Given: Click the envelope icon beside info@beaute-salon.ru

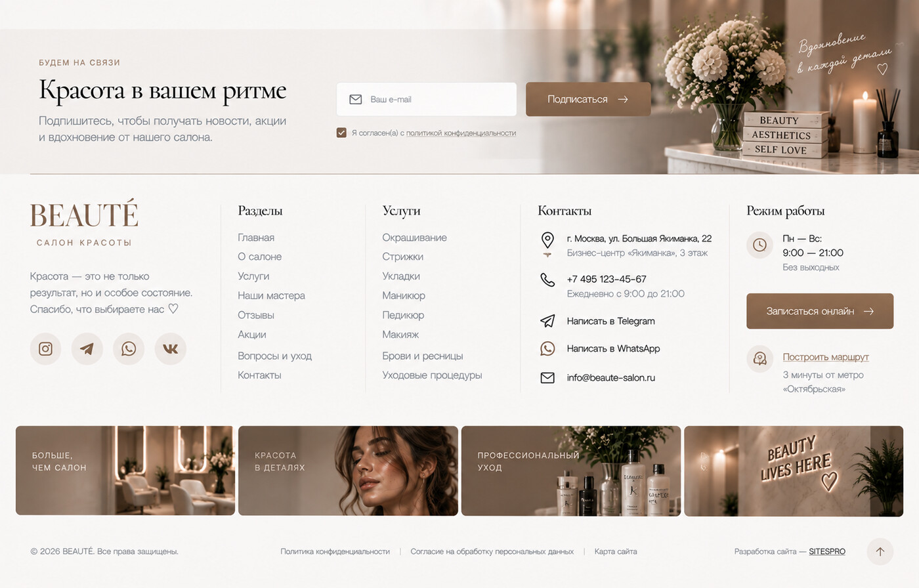Looking at the screenshot, I should point(547,378).
